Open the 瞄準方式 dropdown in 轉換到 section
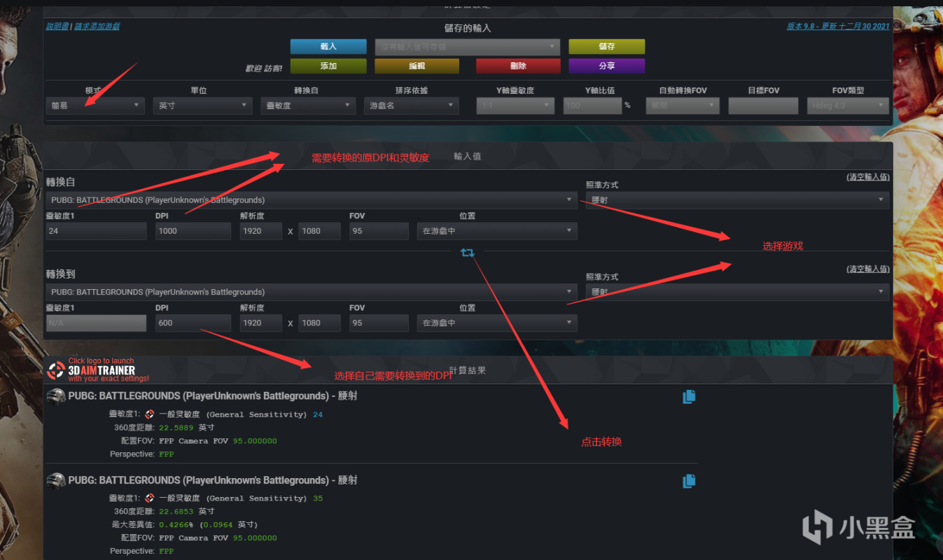Screen dimensions: 943x560 pyautogui.click(x=737, y=292)
